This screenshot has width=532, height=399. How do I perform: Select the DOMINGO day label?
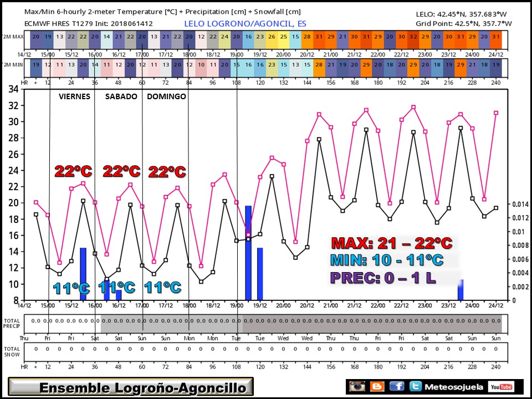tap(166, 96)
